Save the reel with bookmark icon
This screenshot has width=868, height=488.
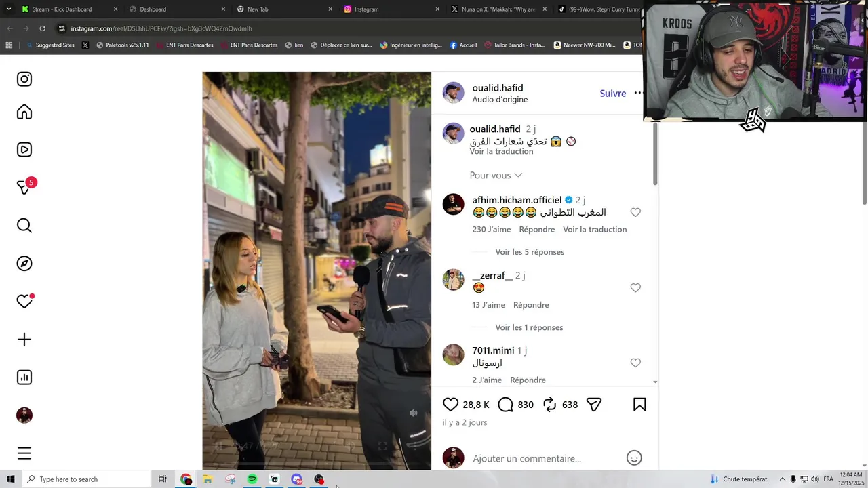pyautogui.click(x=639, y=405)
